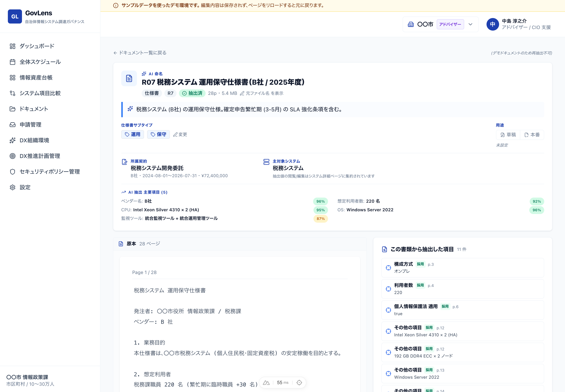Click the triangle logo icon in the floating pill
The height and width of the screenshot is (392, 565).
pyautogui.click(x=266, y=382)
